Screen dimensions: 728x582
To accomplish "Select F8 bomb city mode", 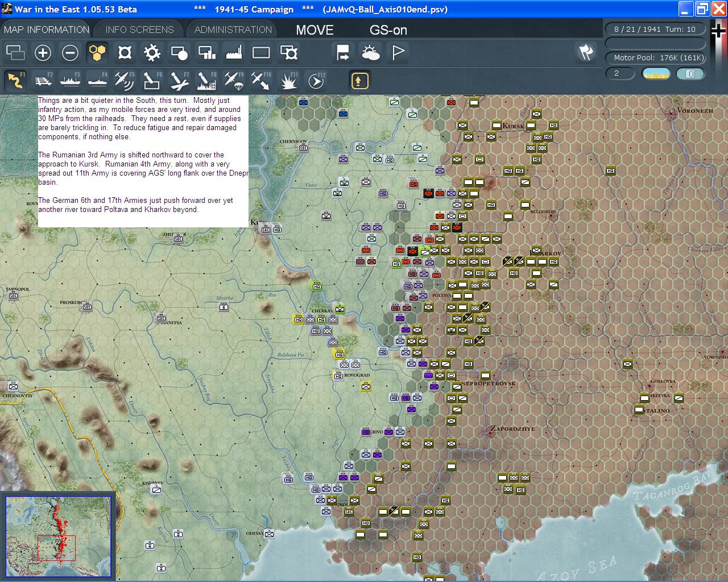I will [206, 81].
